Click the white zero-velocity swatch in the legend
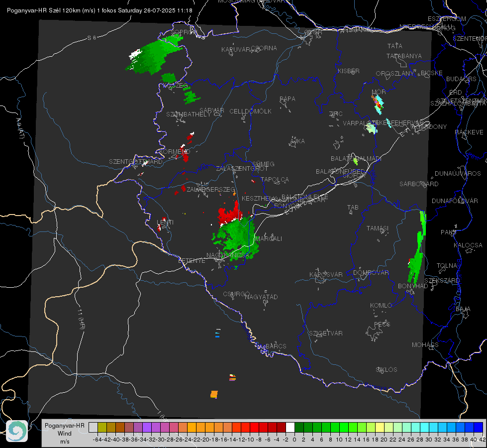The width and height of the screenshot is (487, 448). 290,427
